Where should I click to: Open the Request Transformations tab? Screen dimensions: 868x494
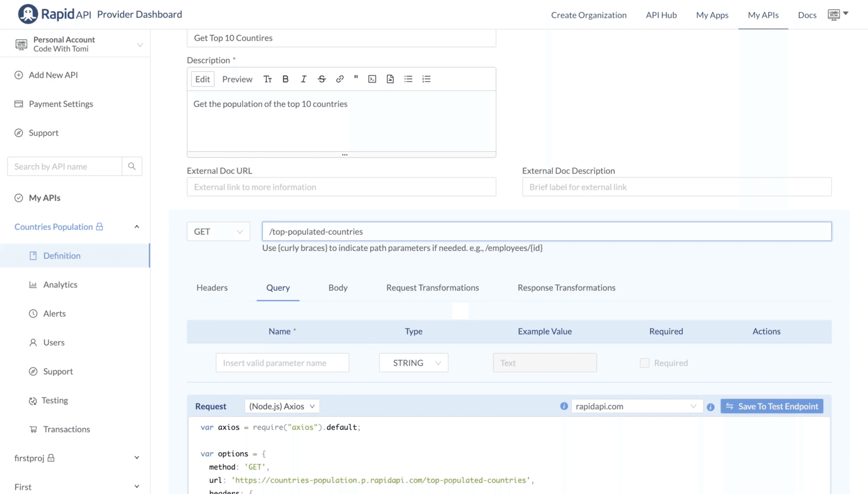pyautogui.click(x=432, y=288)
